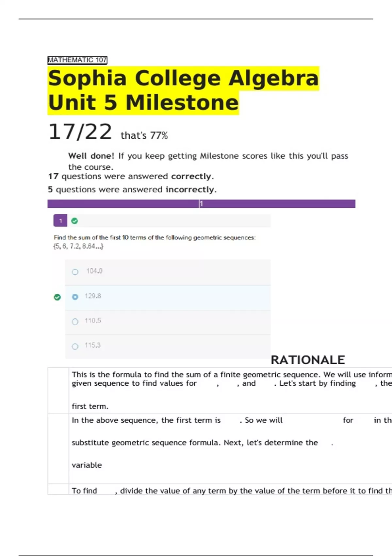Screen dimensions: 392x556
Task: Click "5 questions were answered incorrectly" line
Action: [132, 190]
